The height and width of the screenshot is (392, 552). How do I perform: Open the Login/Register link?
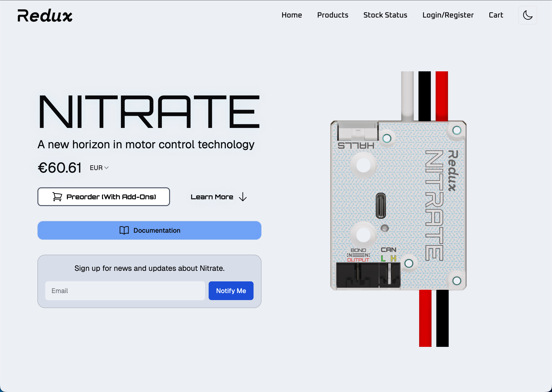click(x=448, y=15)
